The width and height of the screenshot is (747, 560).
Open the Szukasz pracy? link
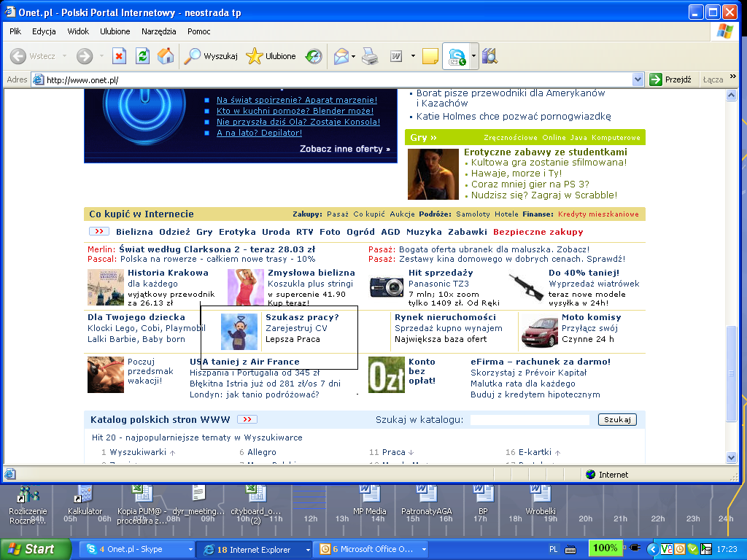click(302, 317)
